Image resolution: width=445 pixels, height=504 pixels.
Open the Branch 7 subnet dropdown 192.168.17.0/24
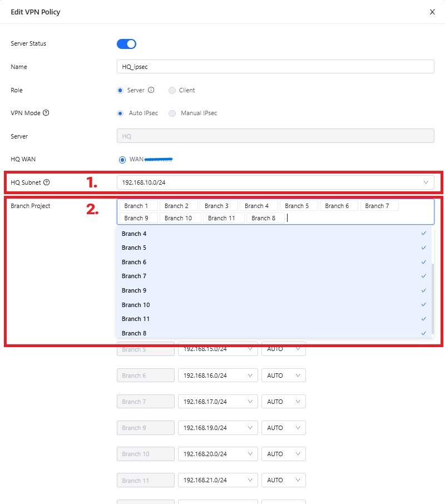click(x=218, y=402)
